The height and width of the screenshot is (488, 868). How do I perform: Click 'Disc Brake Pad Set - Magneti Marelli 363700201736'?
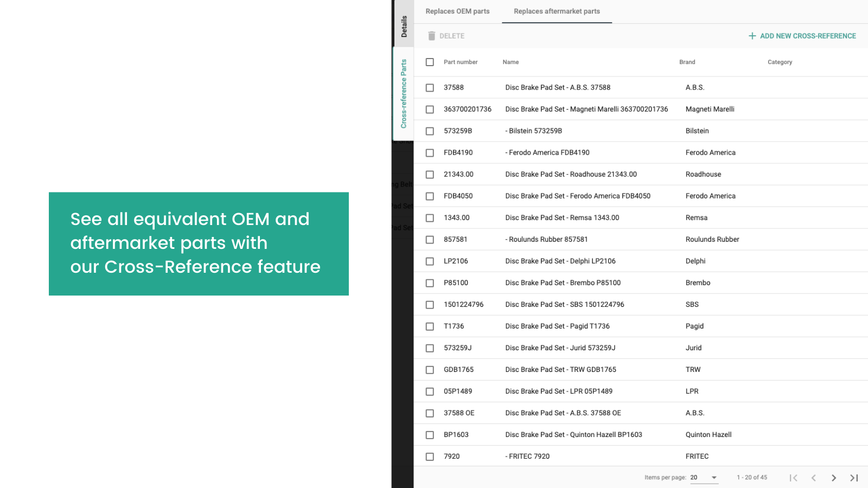[586, 109]
